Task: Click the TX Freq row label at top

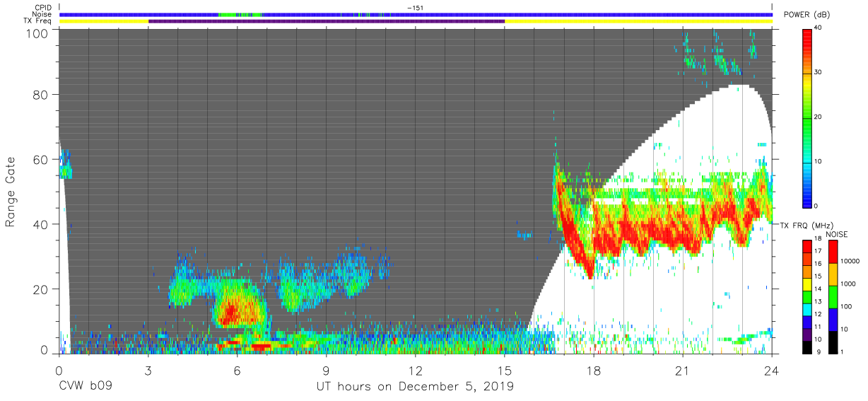Action: [x=37, y=21]
